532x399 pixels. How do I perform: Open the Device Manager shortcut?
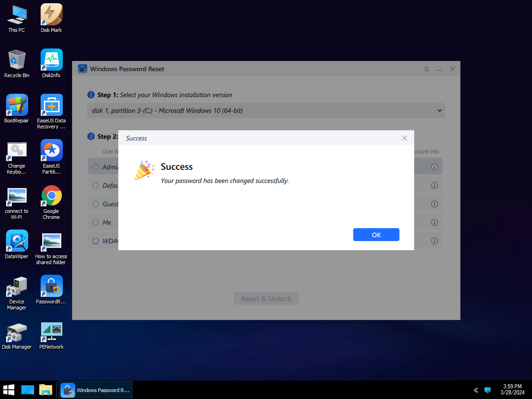(17, 287)
